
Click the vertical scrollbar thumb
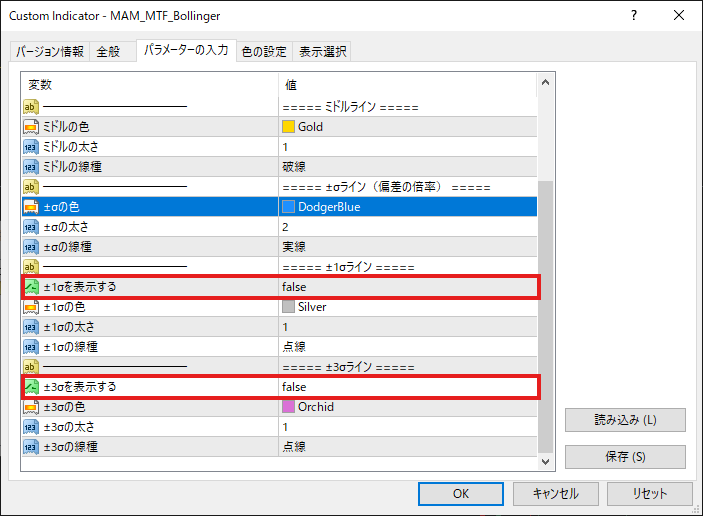click(x=546, y=317)
